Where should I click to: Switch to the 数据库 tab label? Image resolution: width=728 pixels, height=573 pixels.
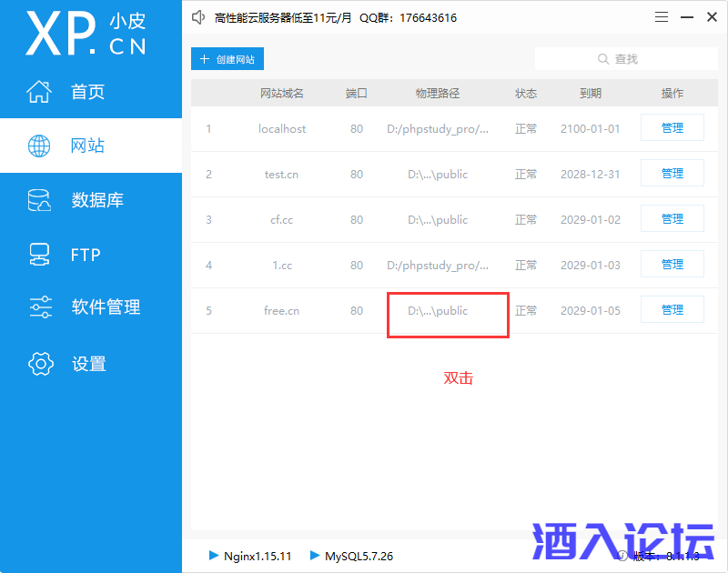97,200
